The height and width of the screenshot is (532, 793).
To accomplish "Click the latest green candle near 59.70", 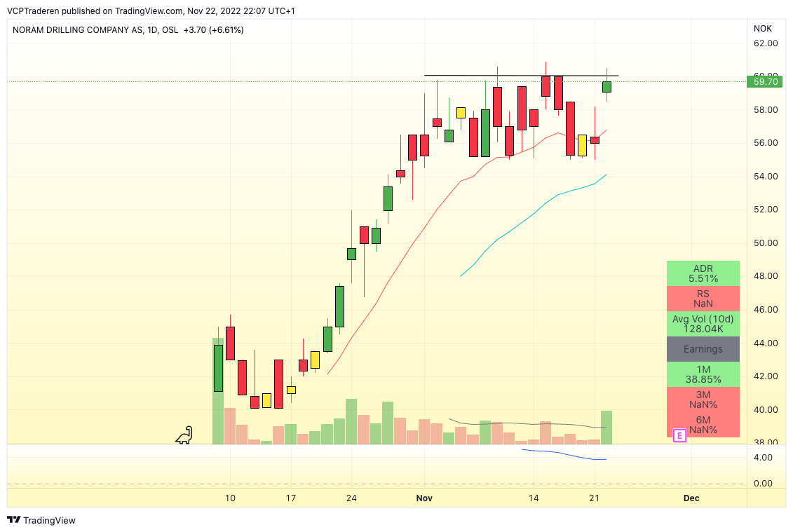I will 606,86.
